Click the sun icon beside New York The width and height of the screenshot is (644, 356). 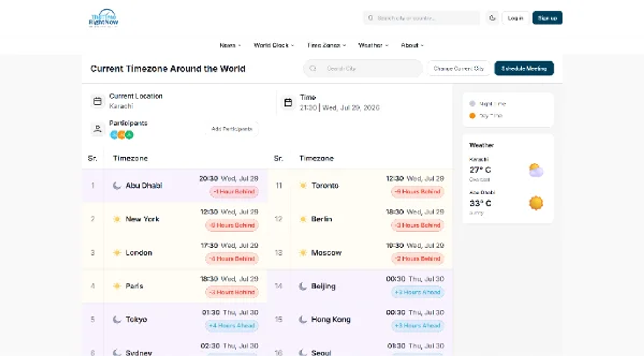pyautogui.click(x=117, y=219)
